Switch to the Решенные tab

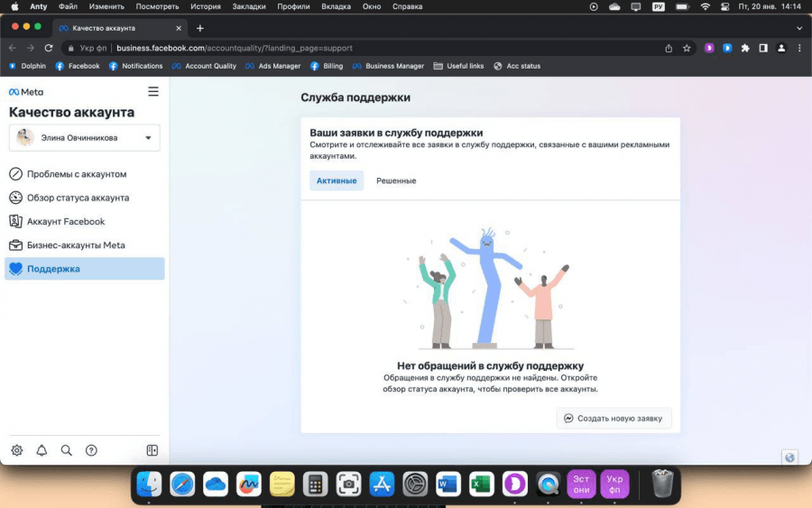pos(396,180)
